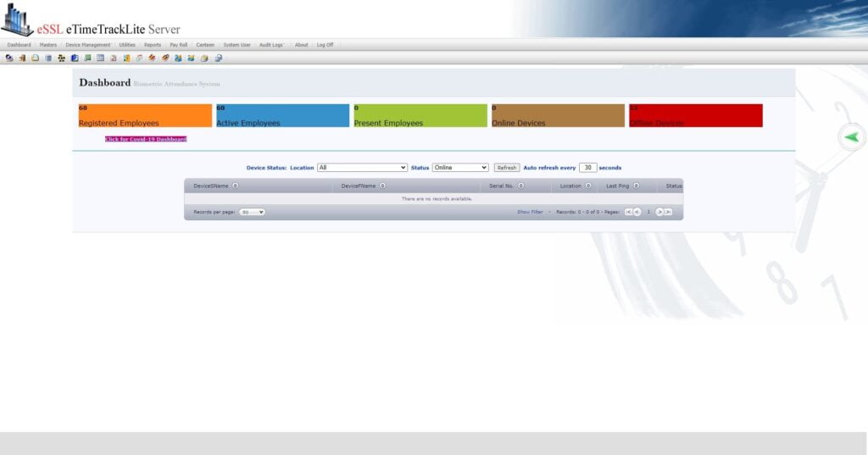Open the Records per page dropdown

[x=252, y=212]
